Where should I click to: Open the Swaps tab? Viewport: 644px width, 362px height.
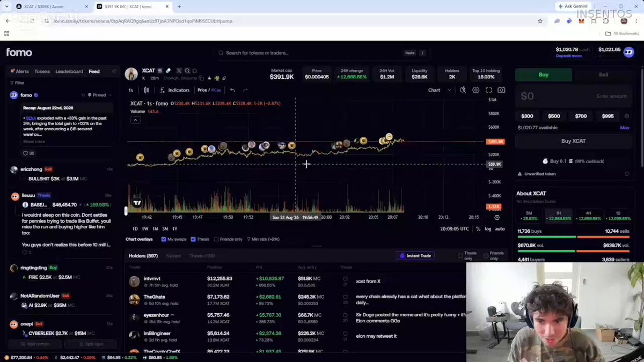173,256
